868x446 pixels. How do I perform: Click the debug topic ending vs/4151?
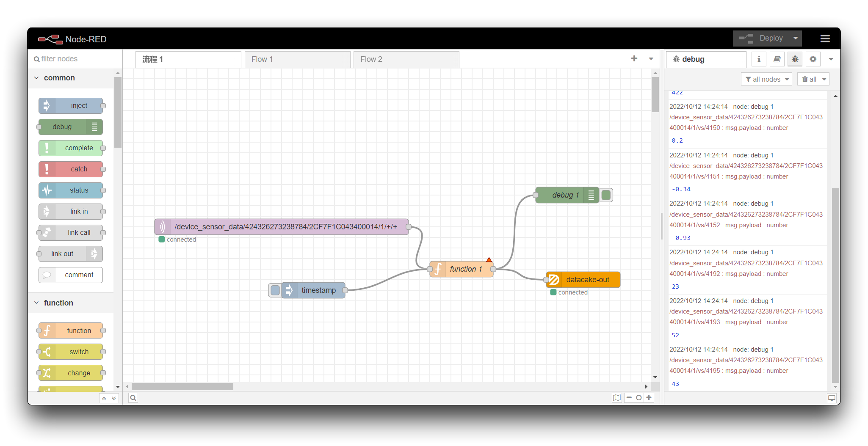tap(746, 171)
